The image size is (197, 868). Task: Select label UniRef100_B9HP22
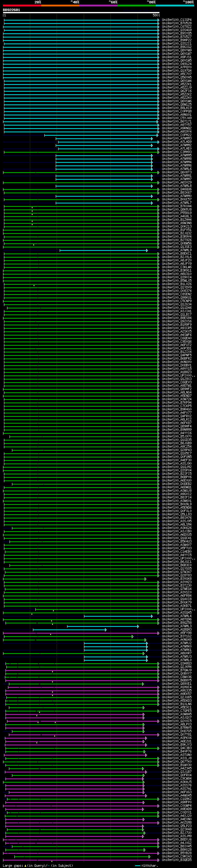176,40
